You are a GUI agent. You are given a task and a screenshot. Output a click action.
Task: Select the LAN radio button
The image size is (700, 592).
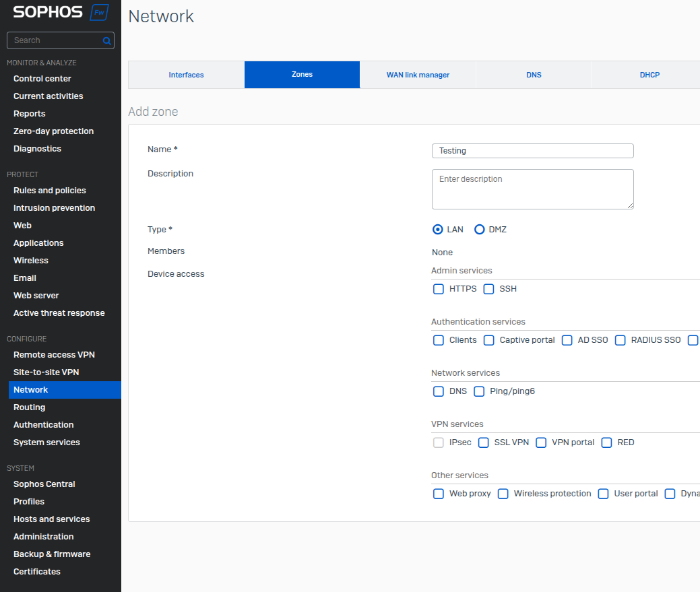pos(438,230)
